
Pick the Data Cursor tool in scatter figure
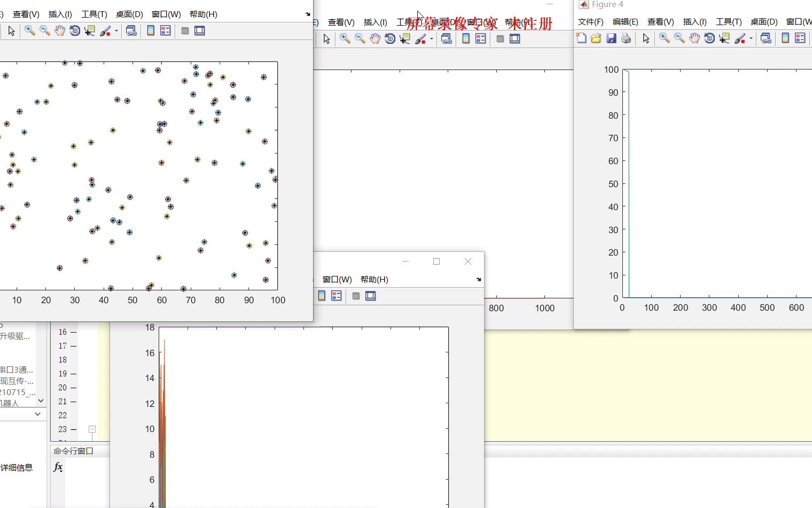pos(90,31)
